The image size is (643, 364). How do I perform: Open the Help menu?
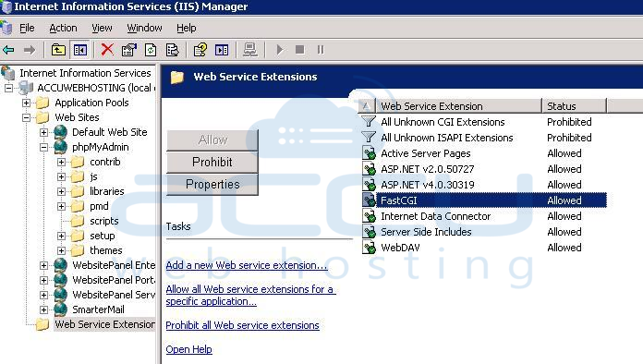[x=187, y=28]
